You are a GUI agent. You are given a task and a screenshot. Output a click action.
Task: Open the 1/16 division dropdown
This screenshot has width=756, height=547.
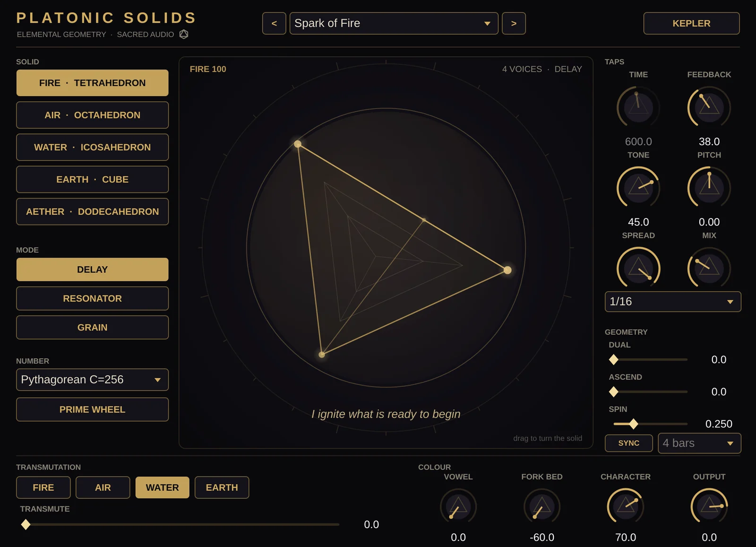tap(673, 302)
